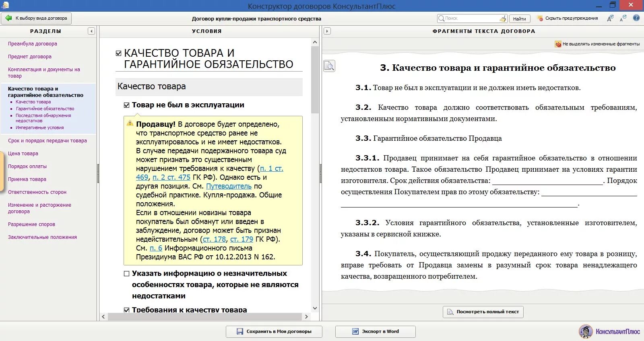Open link 'ст. 179'

tap(242, 239)
